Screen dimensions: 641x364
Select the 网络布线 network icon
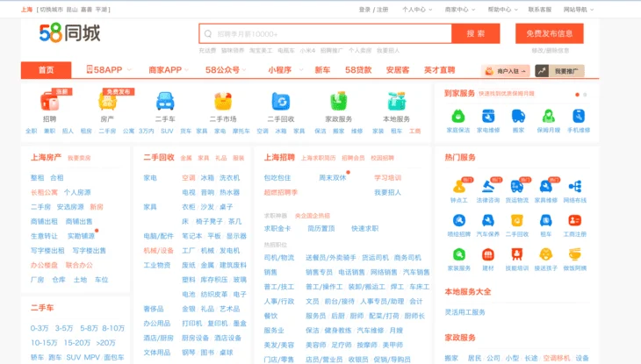pos(575,187)
